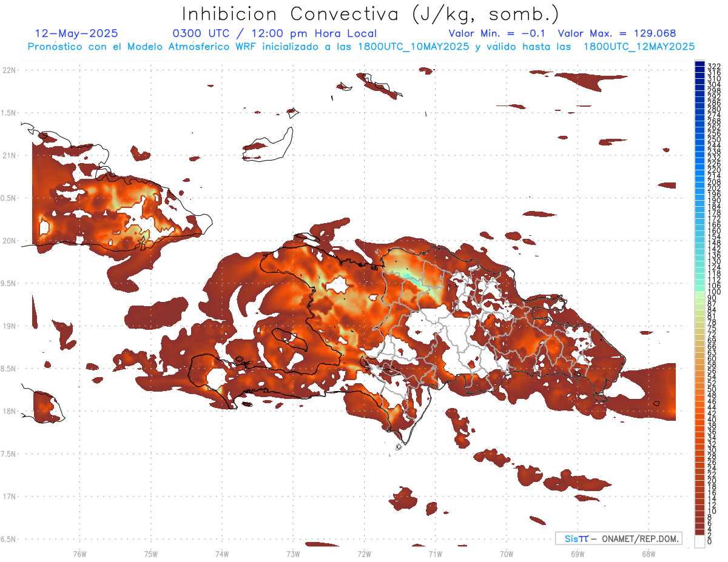
Task: Click the 'Valor Max. = 129.068' readout
Action: [617, 33]
